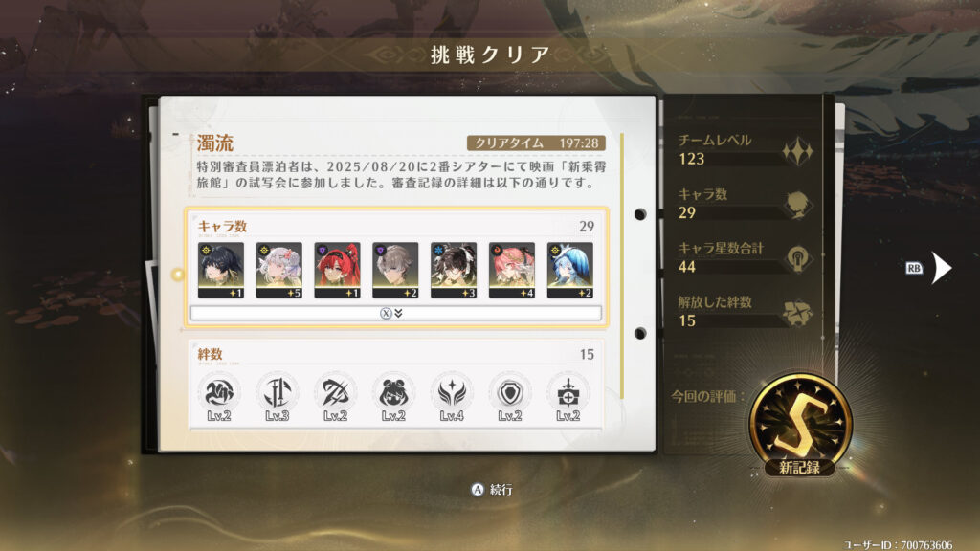980x551 pixels.
Task: Click the チームレベル star icon
Action: pos(797,151)
